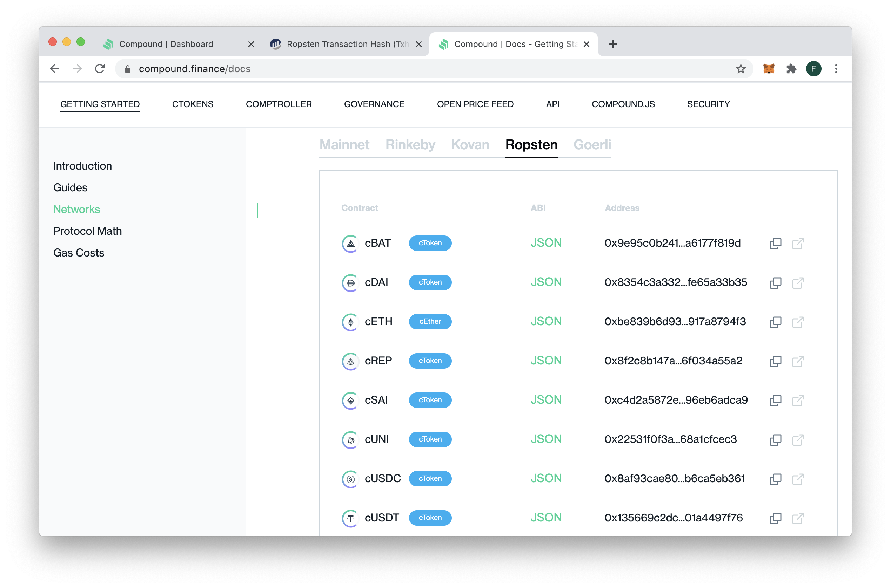
Task: Switch to the Mainnet network tab
Action: pyautogui.click(x=344, y=144)
